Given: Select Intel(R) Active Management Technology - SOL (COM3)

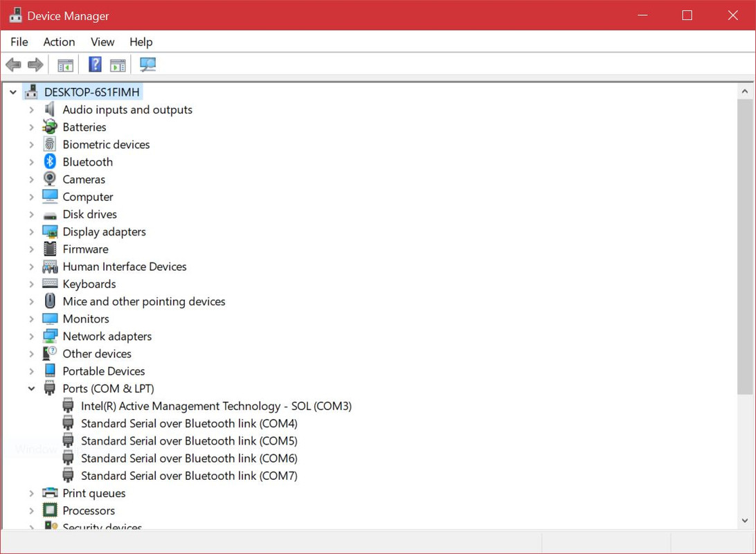Looking at the screenshot, I should click(216, 406).
